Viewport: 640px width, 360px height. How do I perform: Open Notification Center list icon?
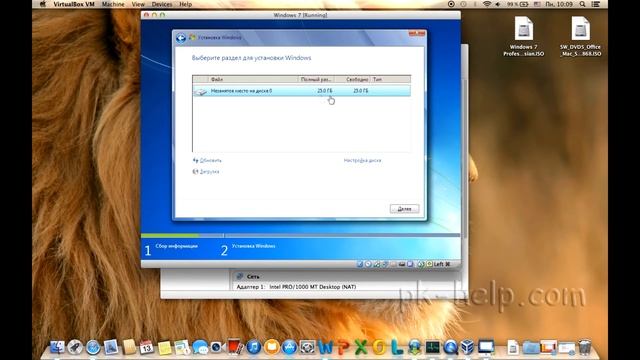click(x=596, y=4)
